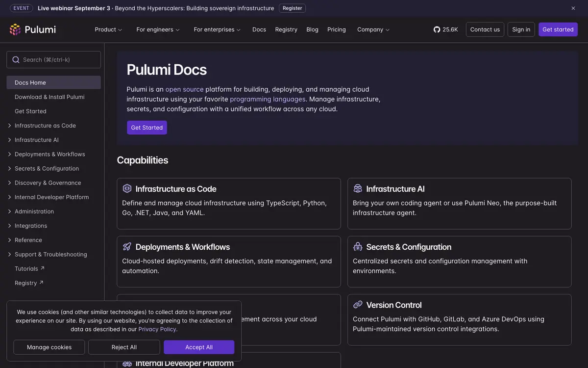Screen dimensions: 588x368
Task: Open Blog in the top navigation
Action: [312, 29]
